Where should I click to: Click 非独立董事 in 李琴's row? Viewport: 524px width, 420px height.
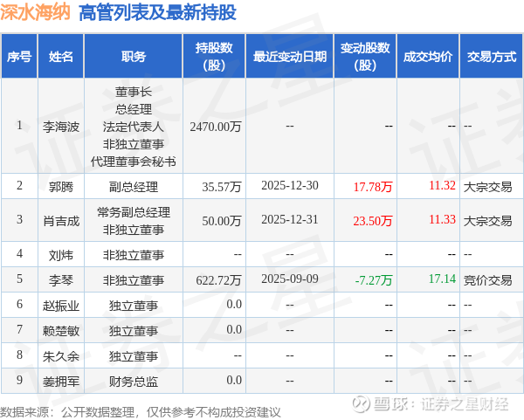pos(134,280)
